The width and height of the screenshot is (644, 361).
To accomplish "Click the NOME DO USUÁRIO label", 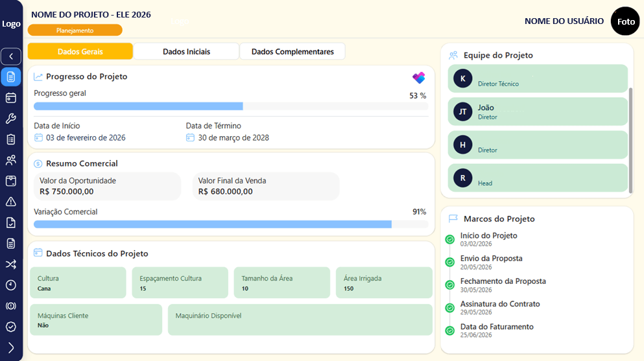I will tap(564, 21).
